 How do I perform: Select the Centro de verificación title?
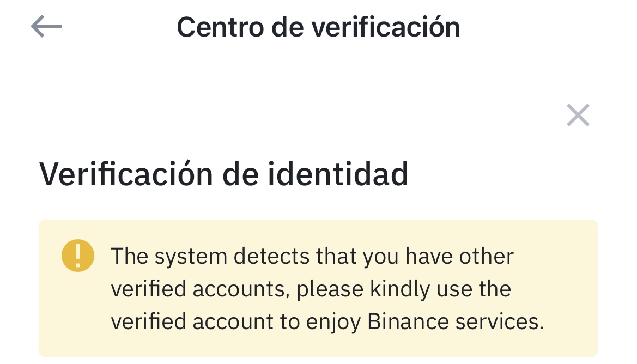click(318, 27)
